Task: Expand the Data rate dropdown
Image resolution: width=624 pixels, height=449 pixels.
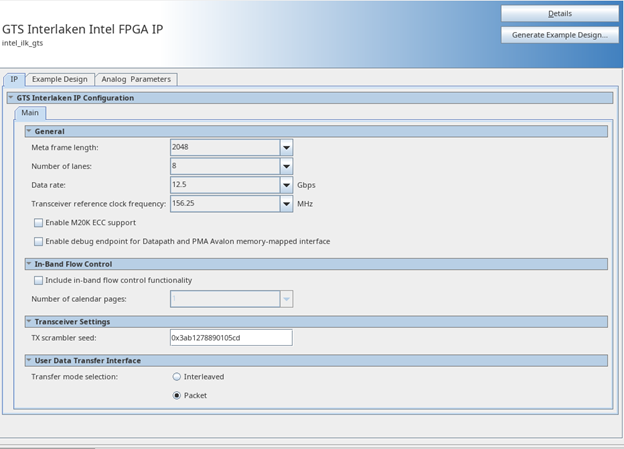Action: tap(286, 185)
